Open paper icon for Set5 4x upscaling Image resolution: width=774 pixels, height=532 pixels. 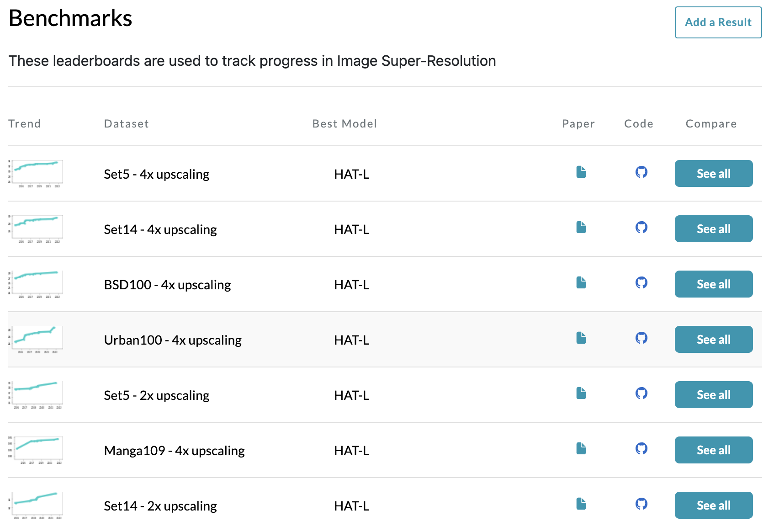pyautogui.click(x=581, y=172)
